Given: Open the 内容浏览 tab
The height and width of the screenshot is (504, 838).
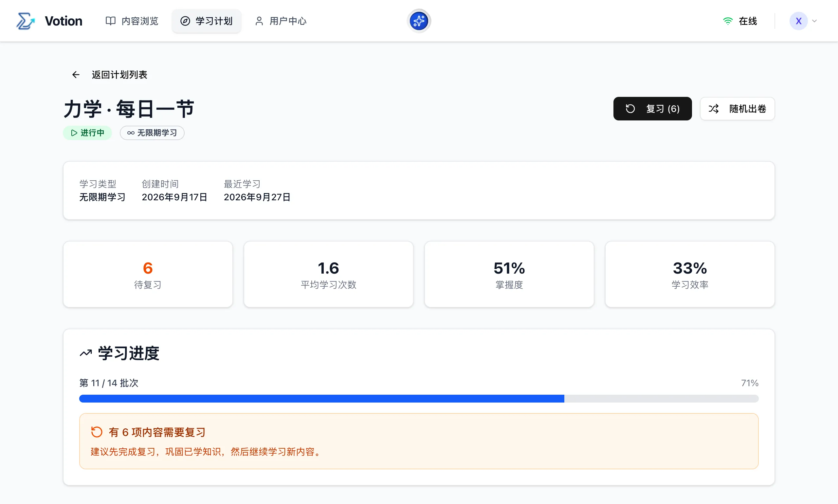Looking at the screenshot, I should click(x=132, y=21).
